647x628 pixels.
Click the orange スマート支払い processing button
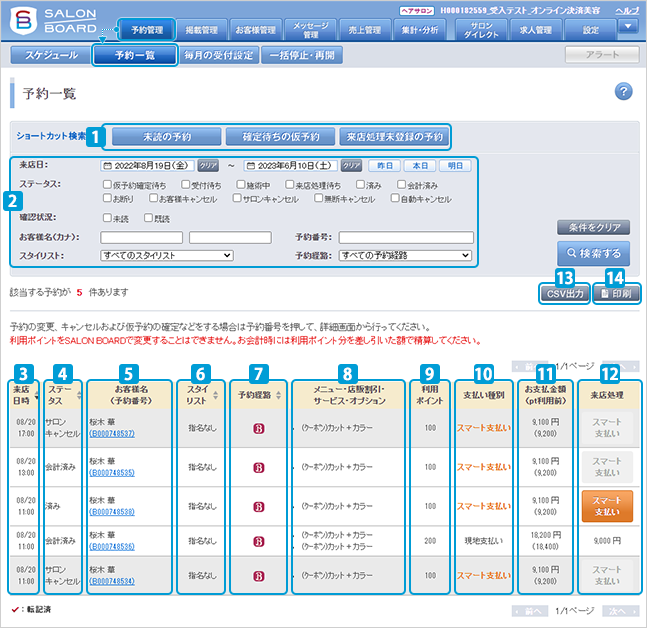(606, 506)
